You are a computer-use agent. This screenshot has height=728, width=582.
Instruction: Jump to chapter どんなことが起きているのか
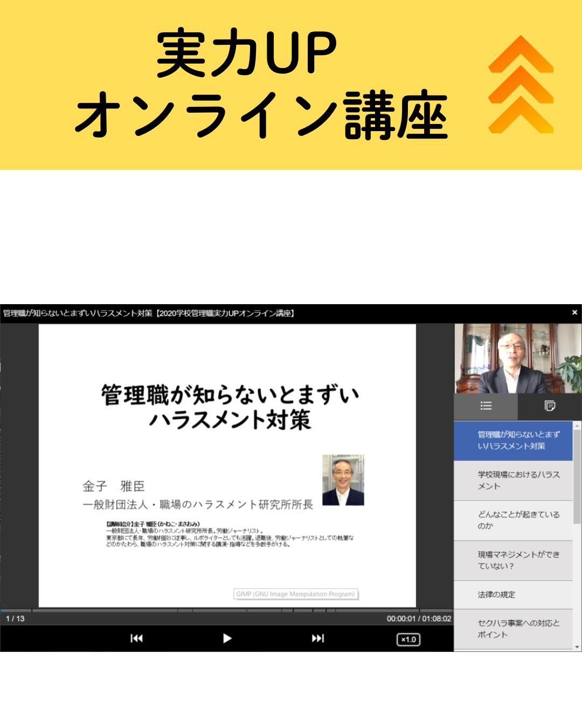pyautogui.click(x=513, y=520)
